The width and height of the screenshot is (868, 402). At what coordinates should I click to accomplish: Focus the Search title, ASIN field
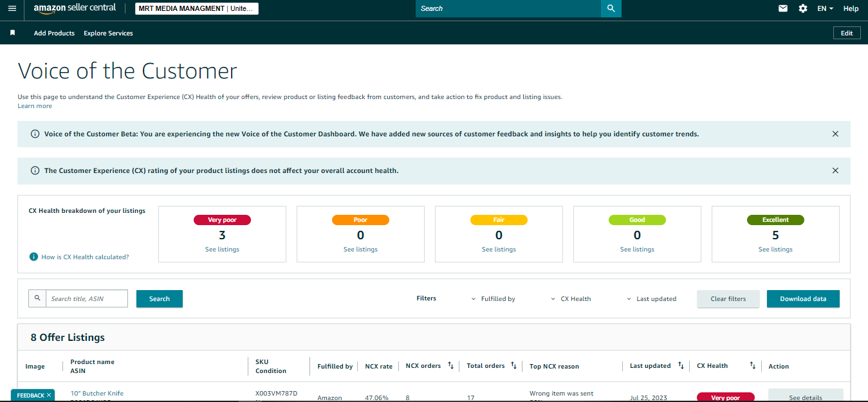coord(87,298)
